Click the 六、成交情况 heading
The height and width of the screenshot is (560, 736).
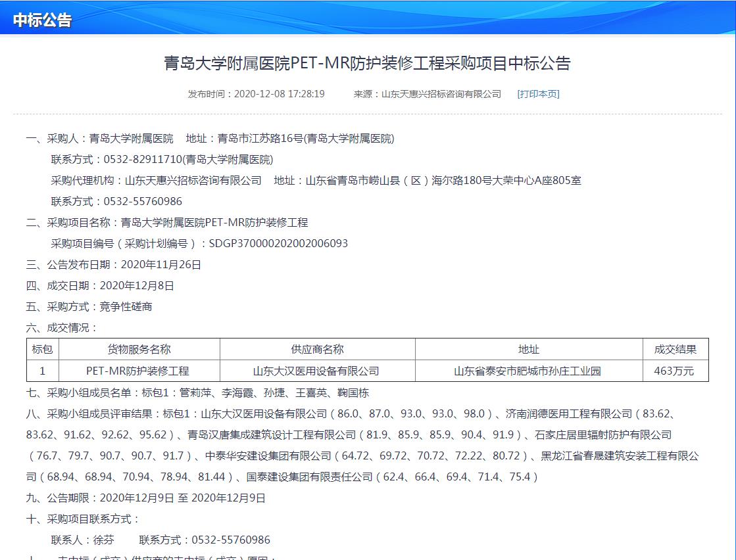tap(62, 328)
